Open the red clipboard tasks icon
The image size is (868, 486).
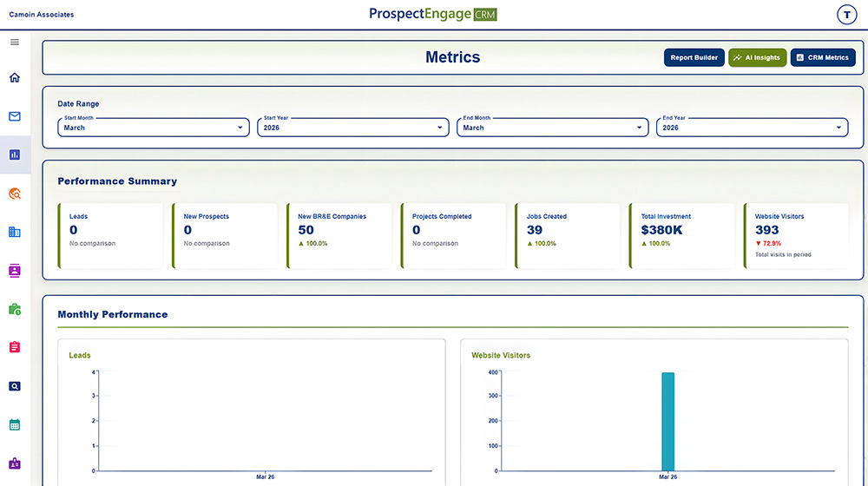pyautogui.click(x=15, y=347)
